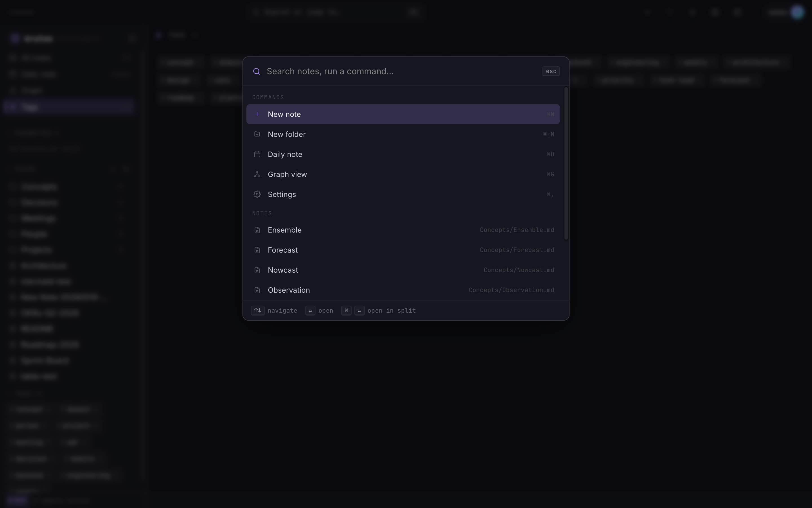Click the '⌘,' shortcut hint on Settings
The height and width of the screenshot is (508, 812).
pos(550,194)
